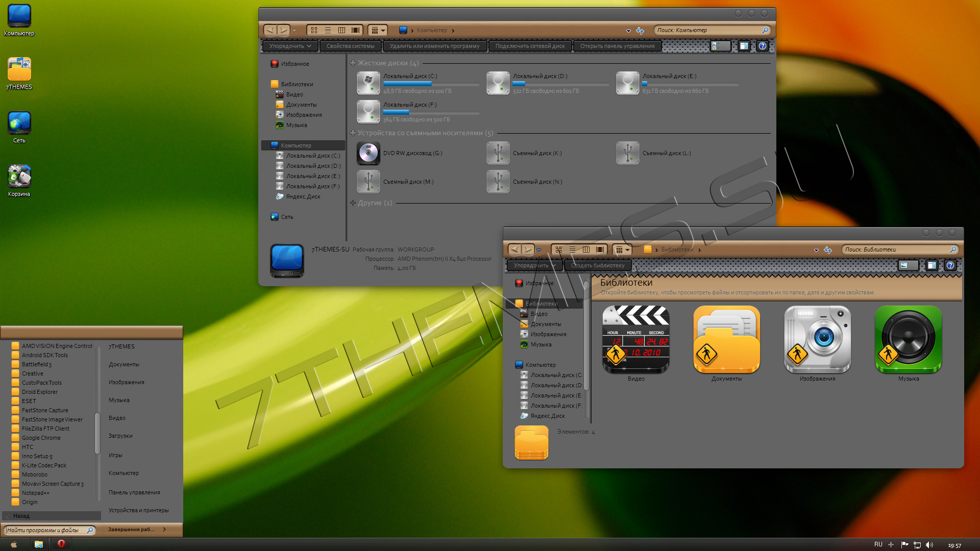Click Удалить или изменить программу
This screenshot has height=551, width=980.
tap(434, 46)
